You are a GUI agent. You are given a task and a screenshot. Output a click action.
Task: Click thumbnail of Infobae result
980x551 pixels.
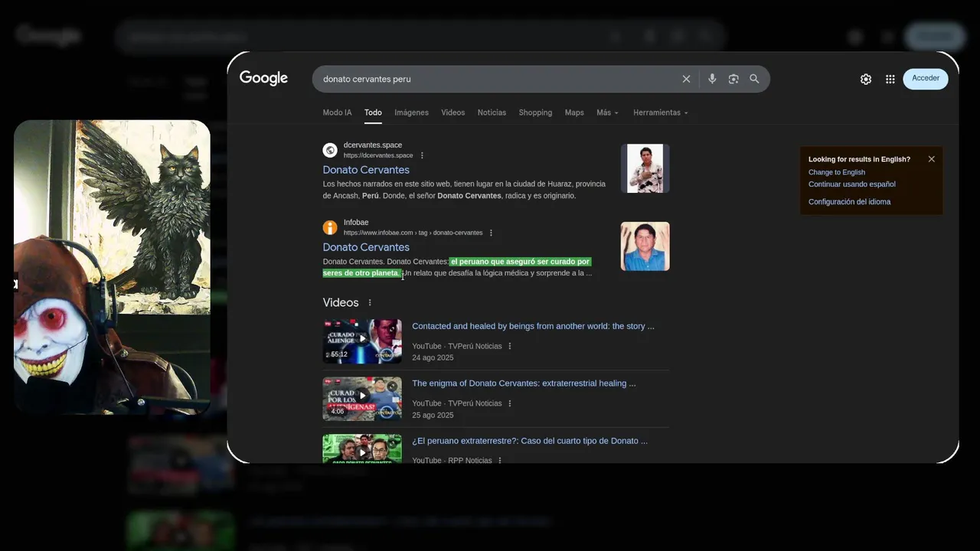click(645, 246)
